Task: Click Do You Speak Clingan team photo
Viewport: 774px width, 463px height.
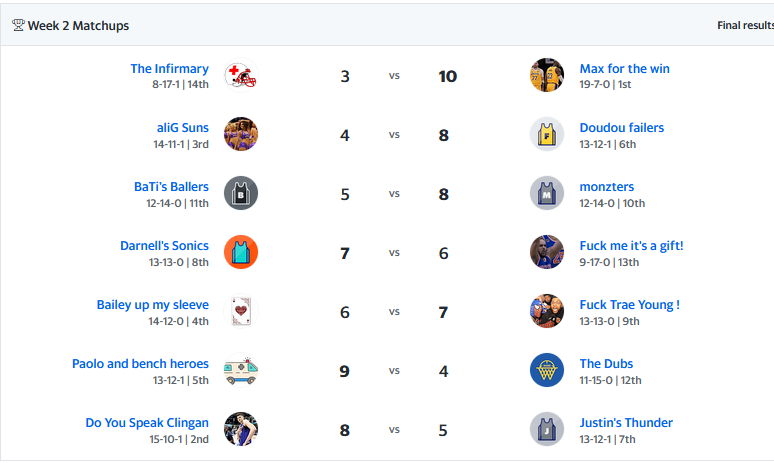Action: click(x=241, y=430)
